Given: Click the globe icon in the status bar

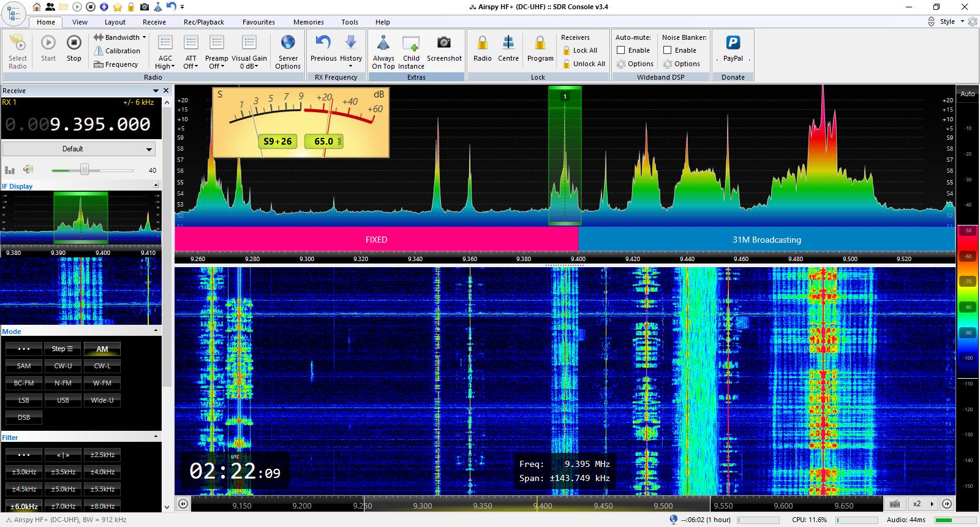Looking at the screenshot, I should point(674,520).
